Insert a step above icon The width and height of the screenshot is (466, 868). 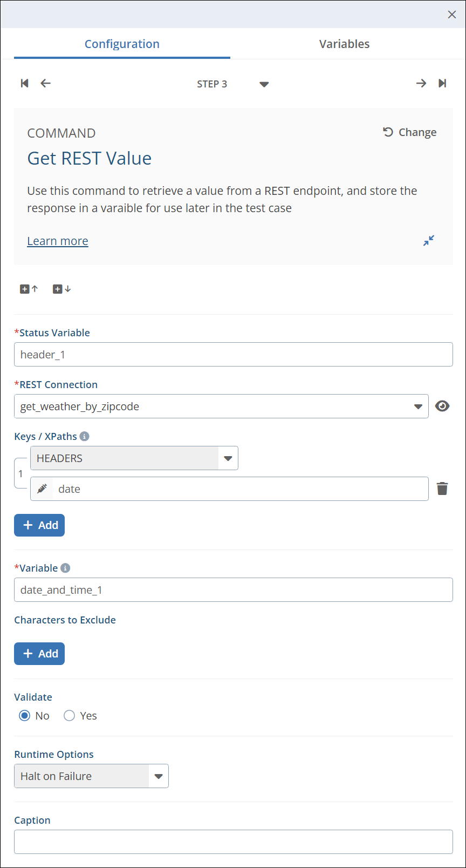click(29, 289)
